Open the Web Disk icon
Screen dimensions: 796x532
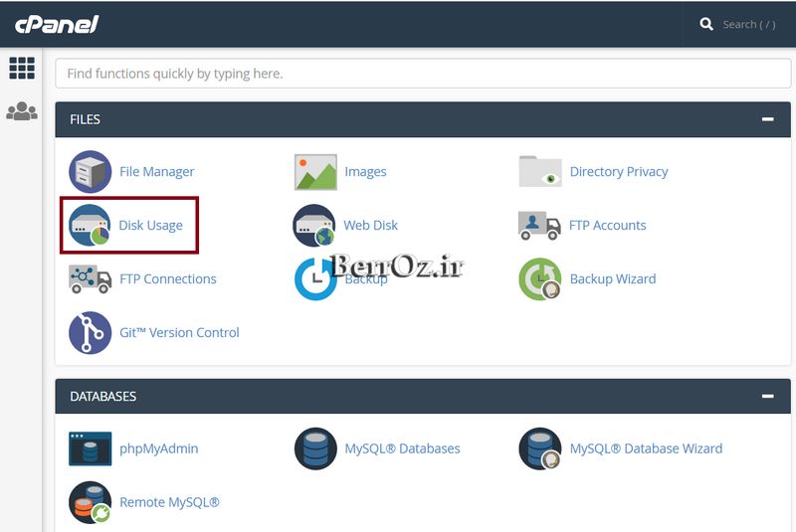pyautogui.click(x=314, y=226)
